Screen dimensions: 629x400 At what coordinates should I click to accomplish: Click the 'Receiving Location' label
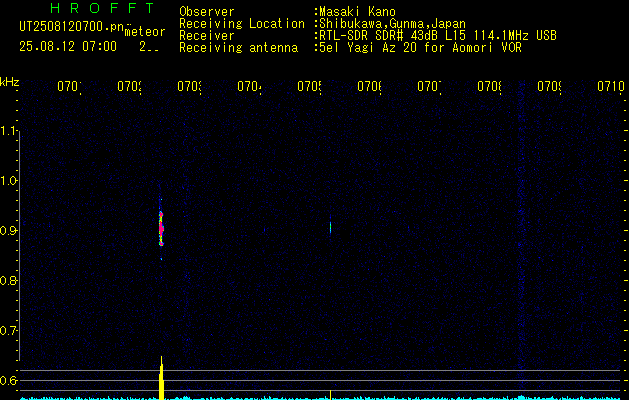pos(242,24)
